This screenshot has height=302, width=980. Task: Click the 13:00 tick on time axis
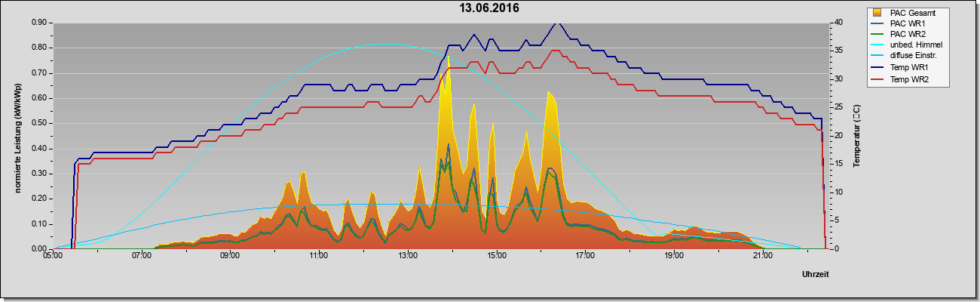tap(407, 256)
